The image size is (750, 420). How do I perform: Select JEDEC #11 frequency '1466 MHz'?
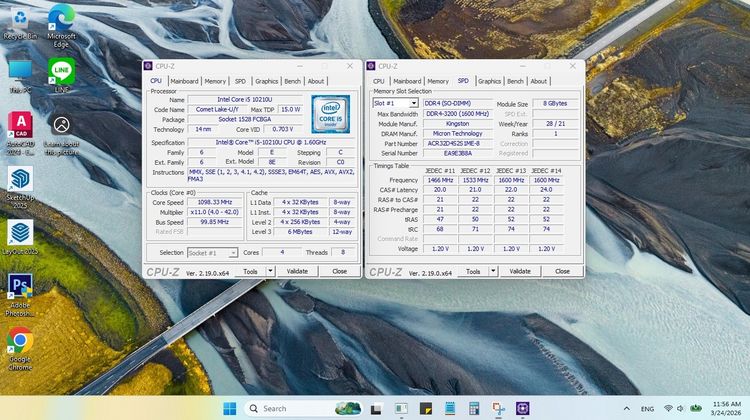(440, 180)
